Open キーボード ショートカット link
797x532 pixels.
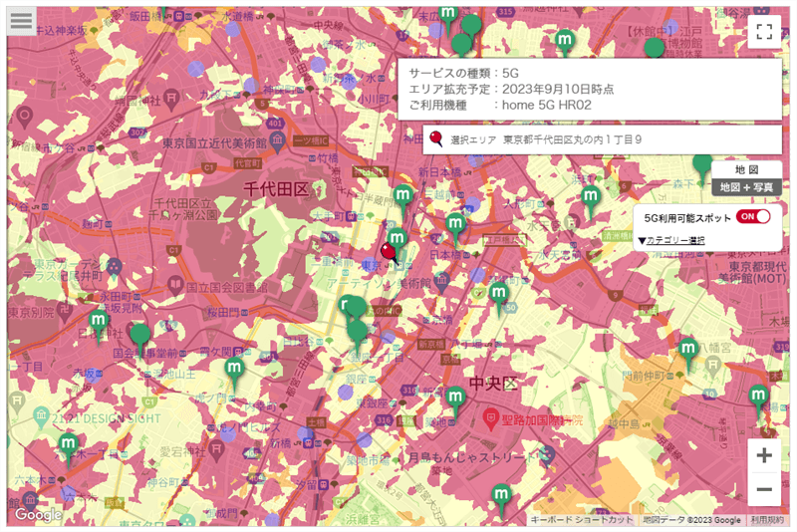click(582, 520)
